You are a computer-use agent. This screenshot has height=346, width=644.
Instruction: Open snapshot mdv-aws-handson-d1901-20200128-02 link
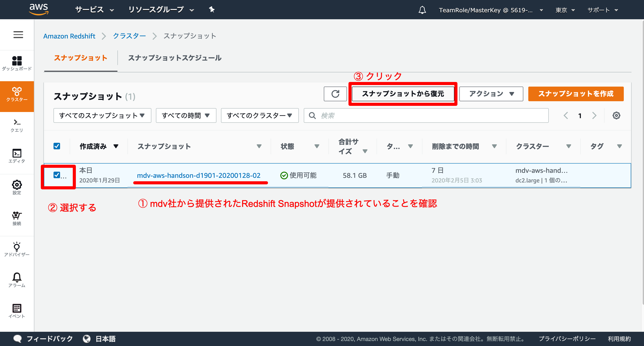pyautogui.click(x=198, y=176)
